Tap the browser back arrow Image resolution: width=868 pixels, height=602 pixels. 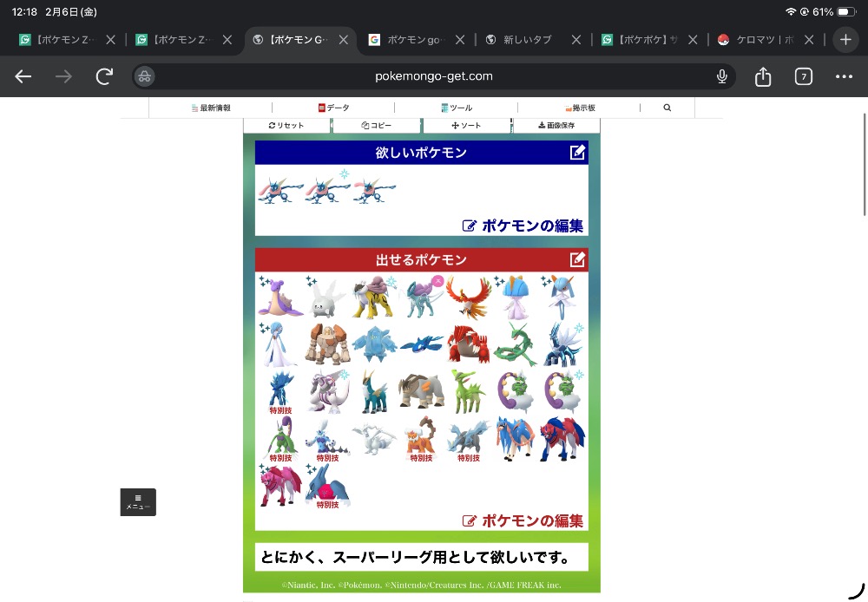pyautogui.click(x=23, y=76)
